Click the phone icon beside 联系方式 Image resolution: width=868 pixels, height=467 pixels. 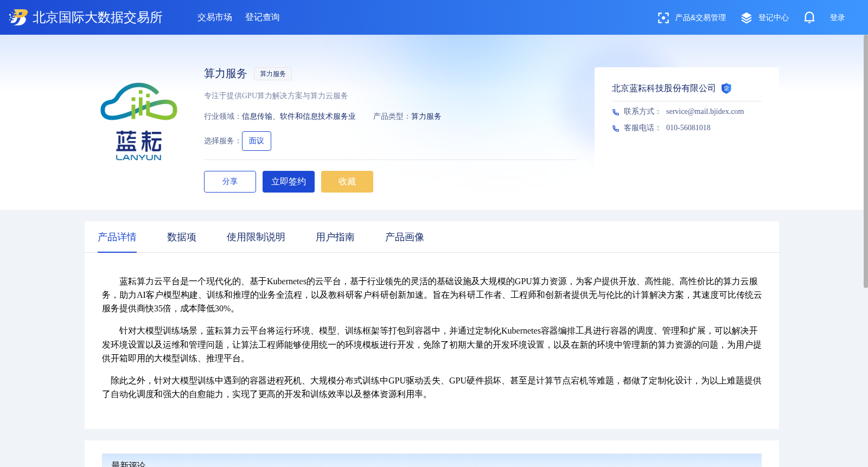(616, 112)
